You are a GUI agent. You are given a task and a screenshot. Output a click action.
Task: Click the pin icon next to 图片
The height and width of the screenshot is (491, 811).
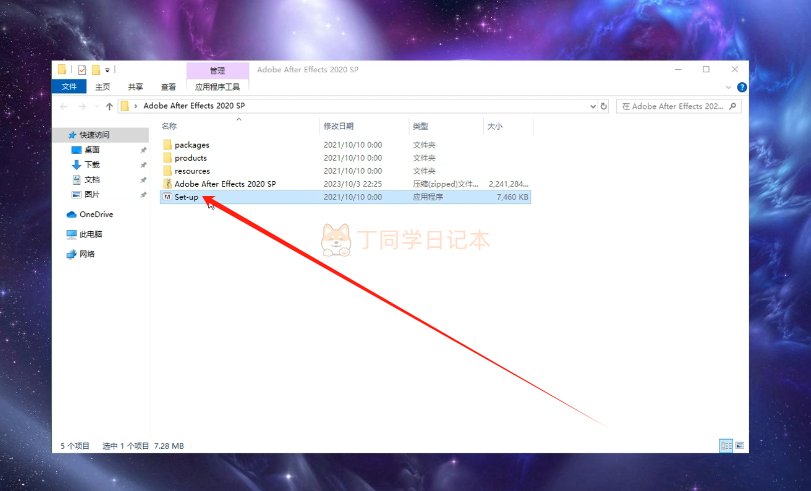[x=143, y=195]
